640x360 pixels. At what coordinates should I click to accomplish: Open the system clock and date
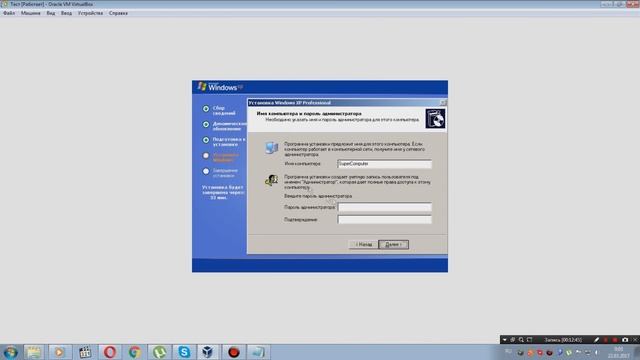619,352
